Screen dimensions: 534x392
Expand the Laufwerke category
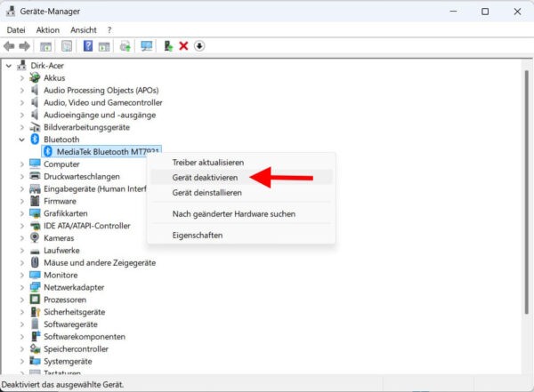pyautogui.click(x=21, y=251)
